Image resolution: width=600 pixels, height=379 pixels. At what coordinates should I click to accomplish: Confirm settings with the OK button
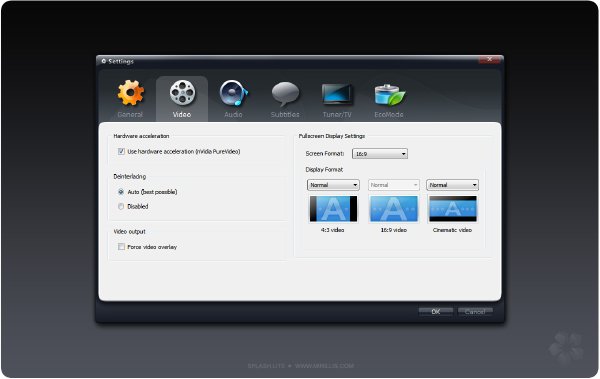[436, 312]
